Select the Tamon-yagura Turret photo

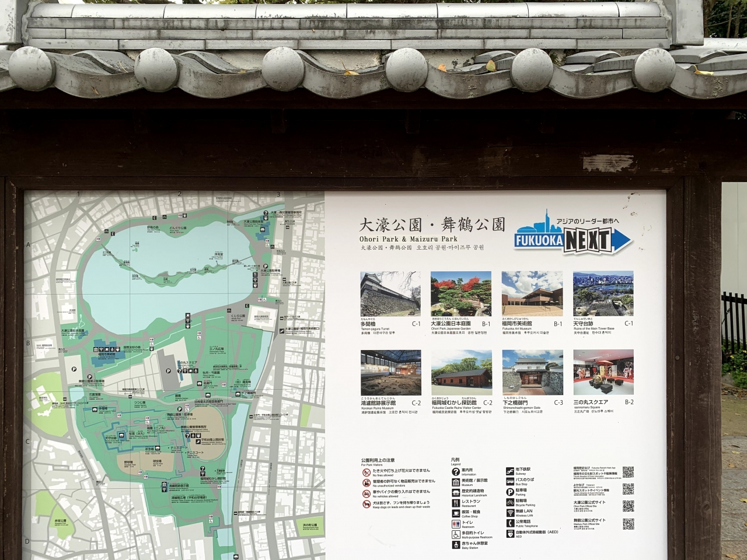[390, 294]
